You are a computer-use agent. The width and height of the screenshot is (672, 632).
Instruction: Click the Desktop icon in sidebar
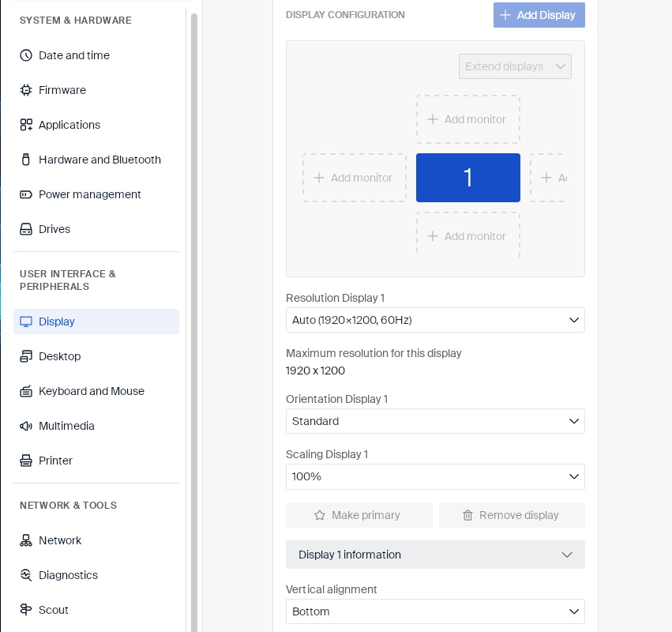[x=26, y=356]
